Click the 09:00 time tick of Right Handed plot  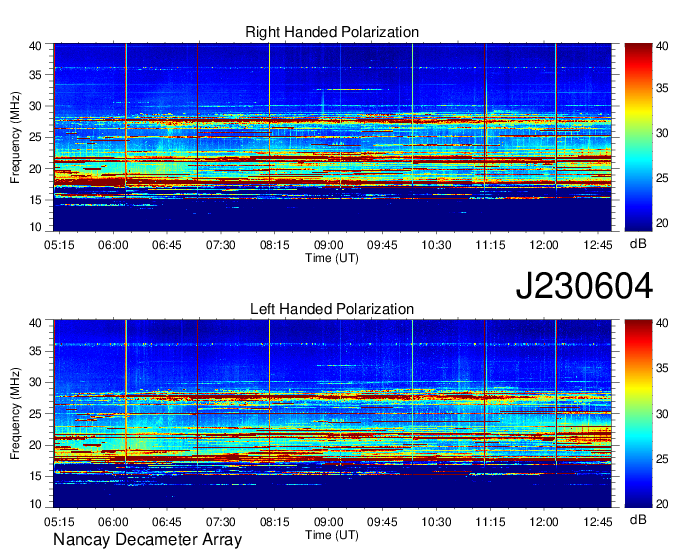(x=329, y=245)
